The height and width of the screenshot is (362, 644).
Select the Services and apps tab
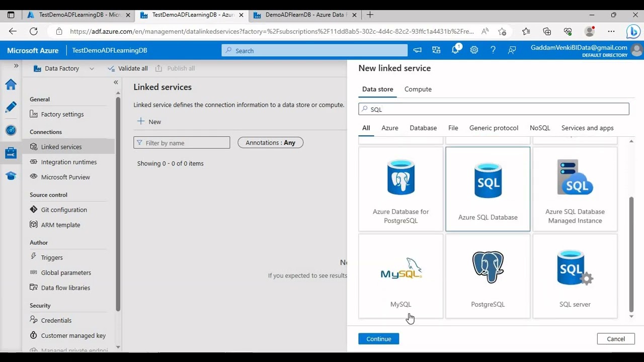click(x=588, y=128)
